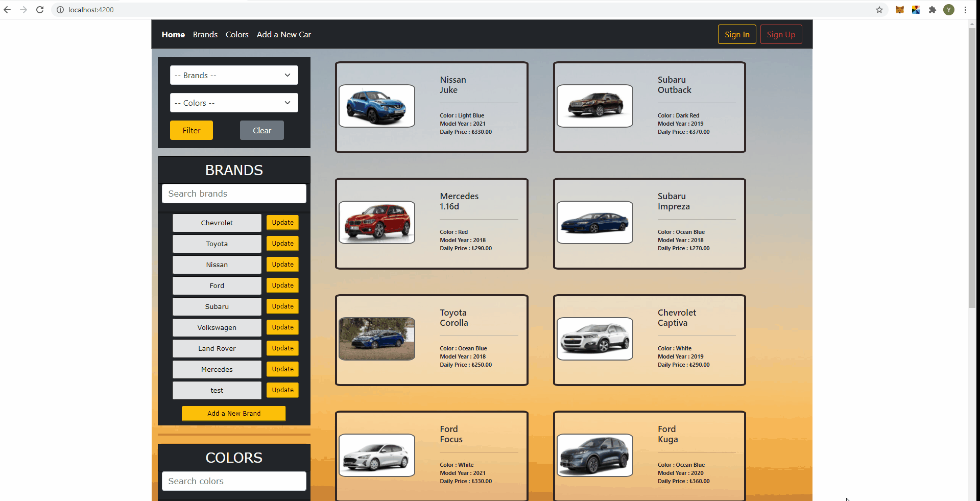Viewport: 980px width, 501px height.
Task: Focus the Search brands field
Action: click(x=234, y=194)
